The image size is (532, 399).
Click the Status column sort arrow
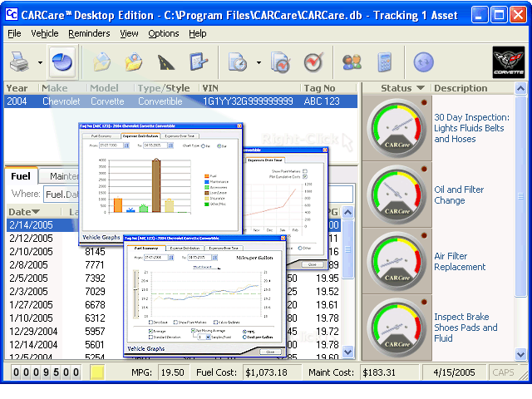tap(421, 88)
